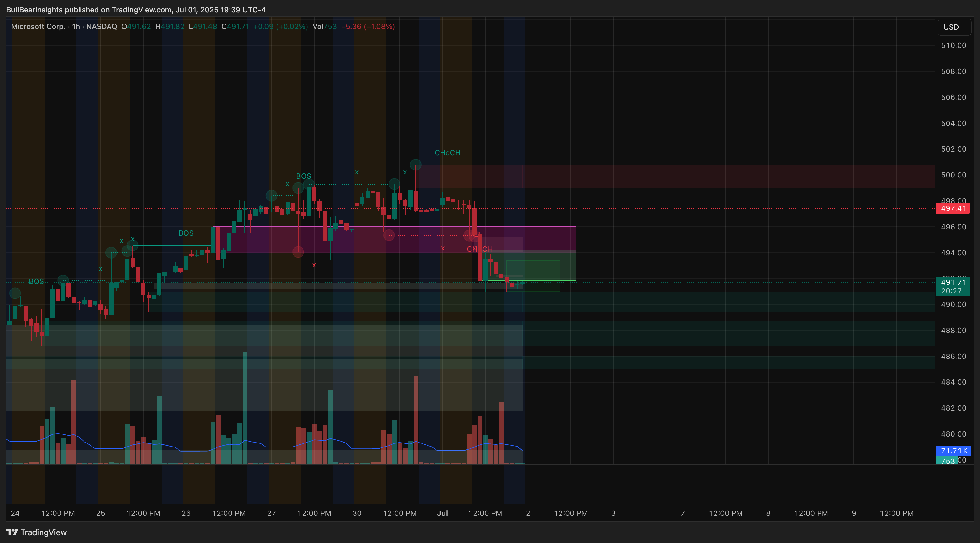Click the blue 71.71K volume average label
This screenshot has width=980, height=543.
[x=953, y=451]
